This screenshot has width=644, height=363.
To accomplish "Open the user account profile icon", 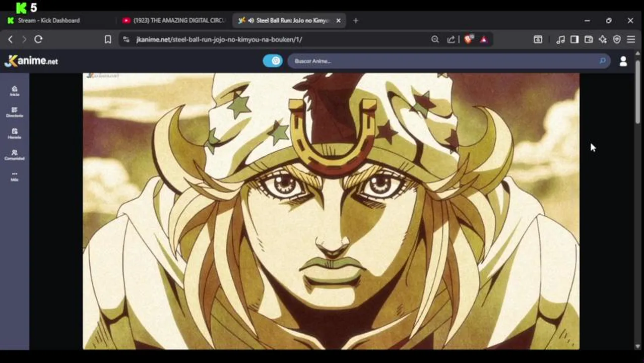I will coord(623,61).
